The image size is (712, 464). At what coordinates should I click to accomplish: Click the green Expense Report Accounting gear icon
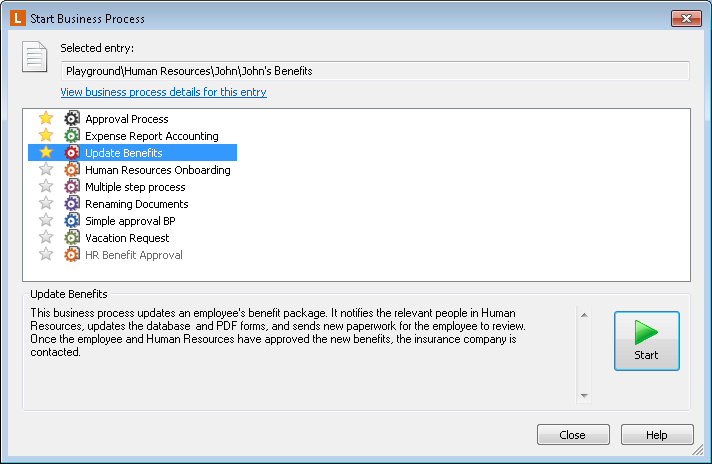point(71,135)
